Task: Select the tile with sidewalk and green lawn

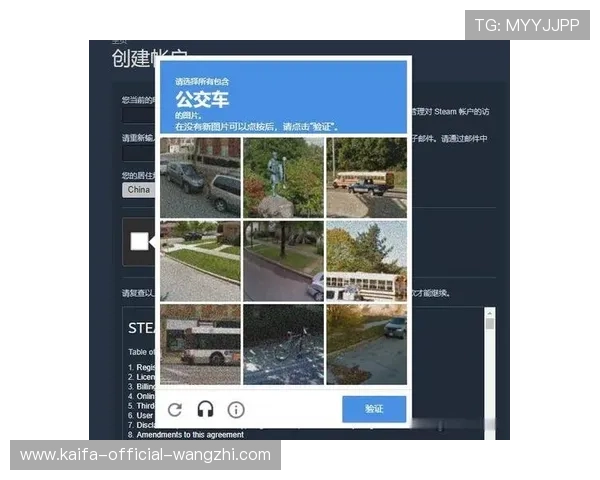Action: coord(200,261)
